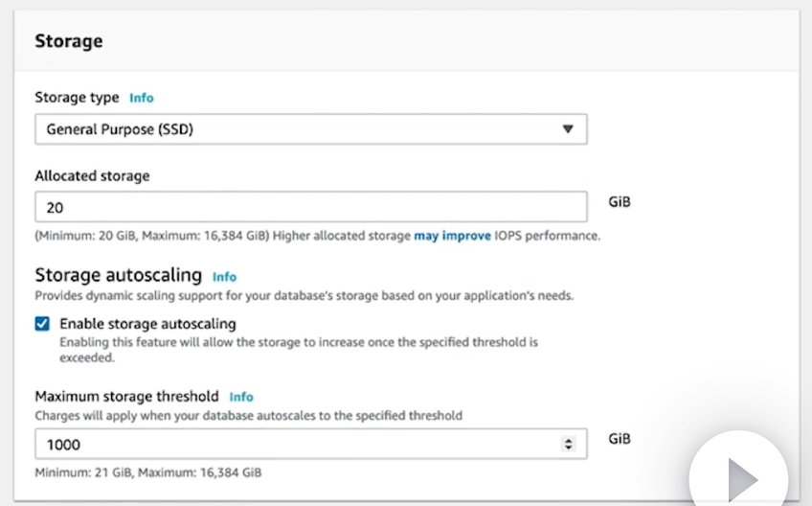Viewport: 812px width, 506px height.
Task: Uncheck the Enable storage autoscaling checkbox
Action: point(42,324)
